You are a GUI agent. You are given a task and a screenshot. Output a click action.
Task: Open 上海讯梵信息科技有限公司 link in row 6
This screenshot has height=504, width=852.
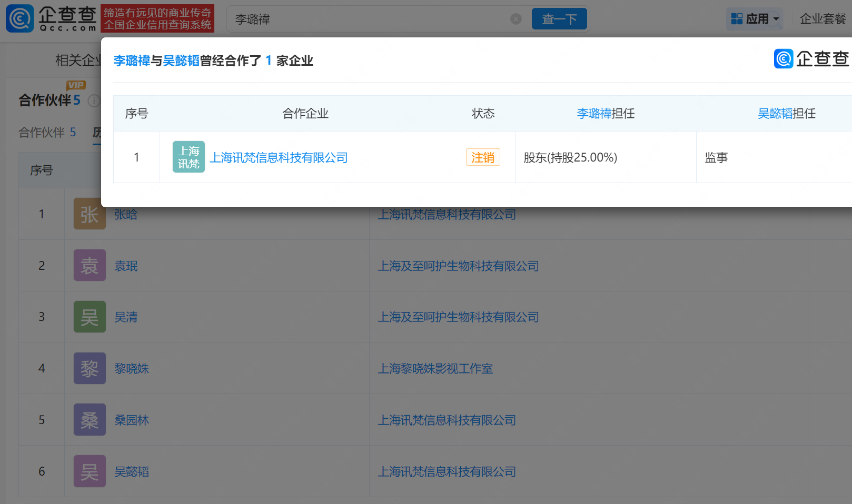[x=447, y=471]
